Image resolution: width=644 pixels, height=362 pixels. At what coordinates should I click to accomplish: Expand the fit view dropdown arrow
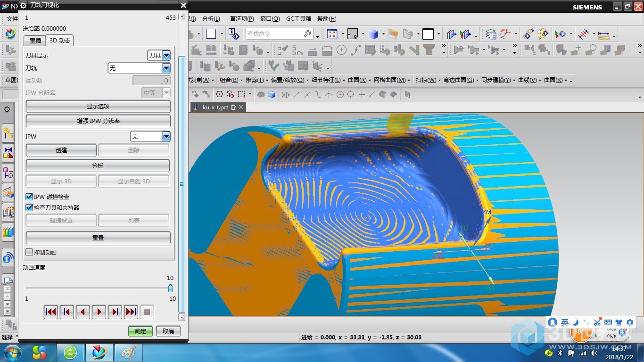343,34
